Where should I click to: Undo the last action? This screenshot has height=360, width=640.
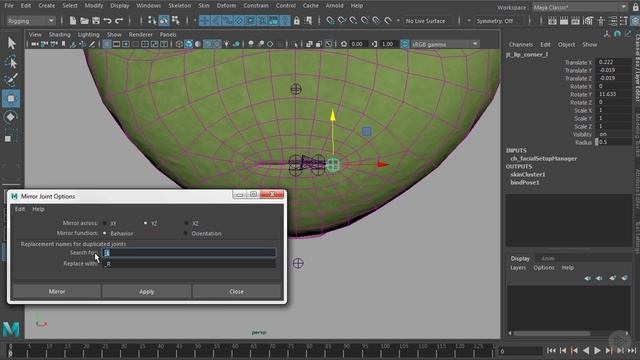coord(107,21)
